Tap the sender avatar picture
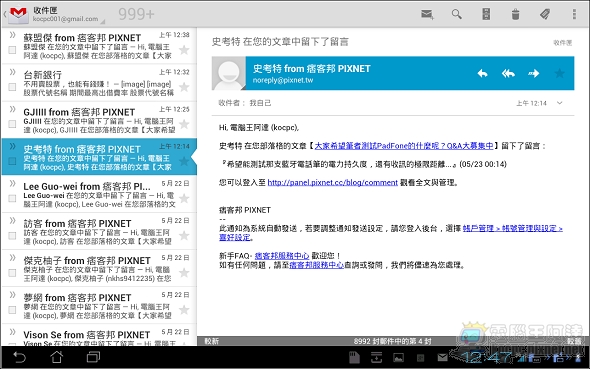590x369 pixels. [229, 73]
